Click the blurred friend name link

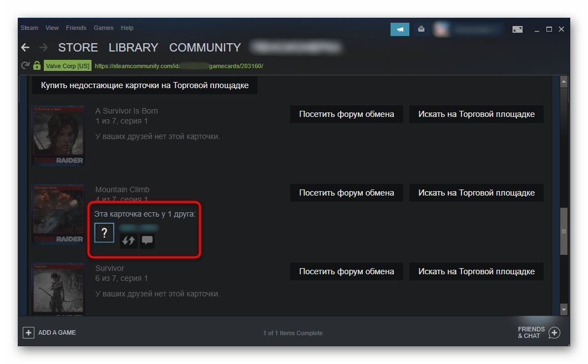click(139, 228)
